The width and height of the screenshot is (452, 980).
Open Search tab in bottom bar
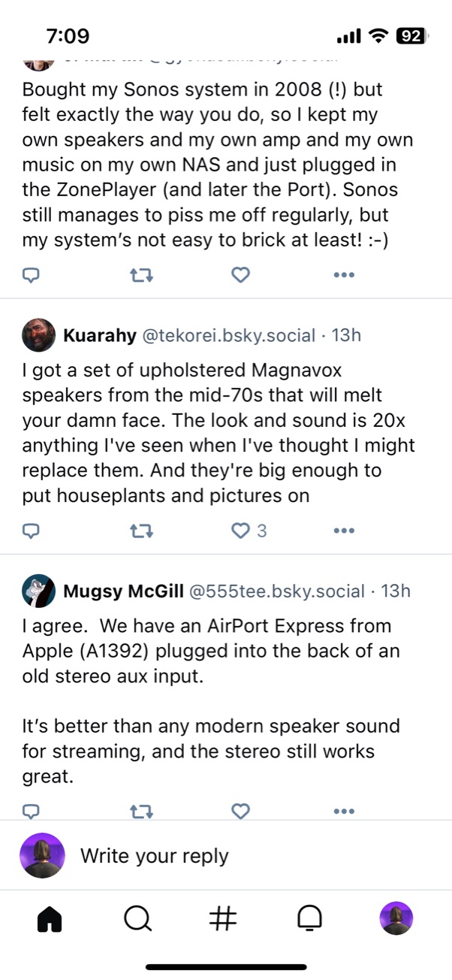click(137, 918)
